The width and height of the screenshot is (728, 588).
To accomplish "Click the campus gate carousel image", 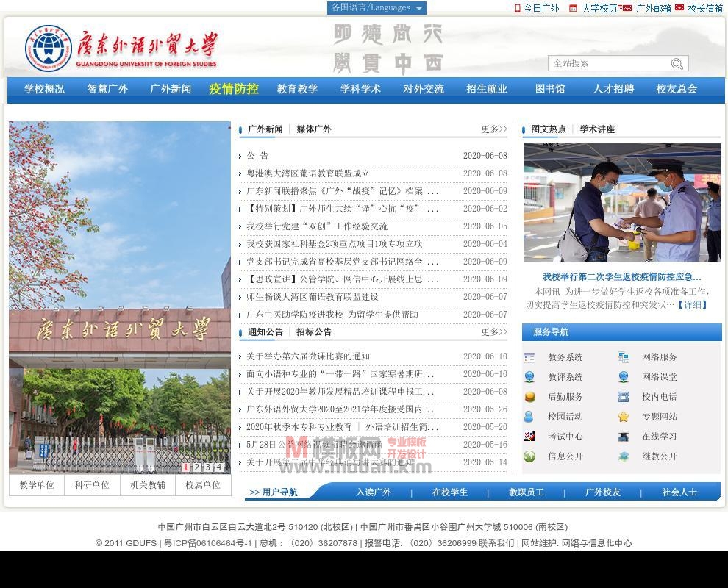I will [x=120, y=298].
